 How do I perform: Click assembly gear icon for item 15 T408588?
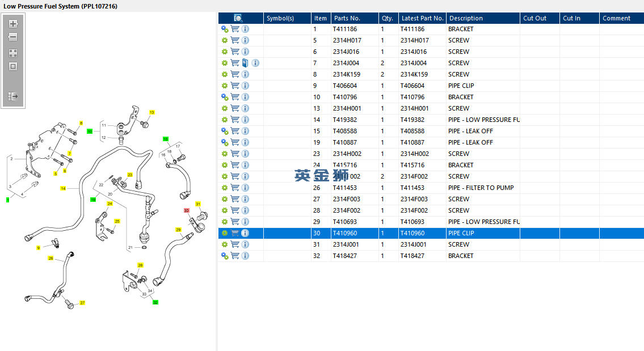tap(225, 132)
